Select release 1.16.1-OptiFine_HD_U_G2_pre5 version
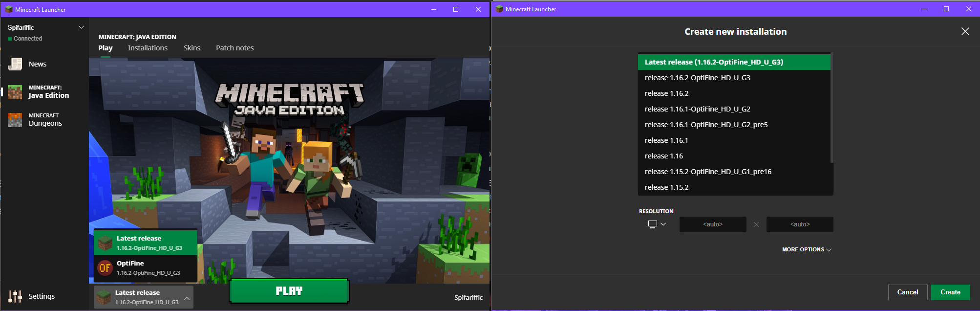The image size is (980, 311). (x=734, y=125)
